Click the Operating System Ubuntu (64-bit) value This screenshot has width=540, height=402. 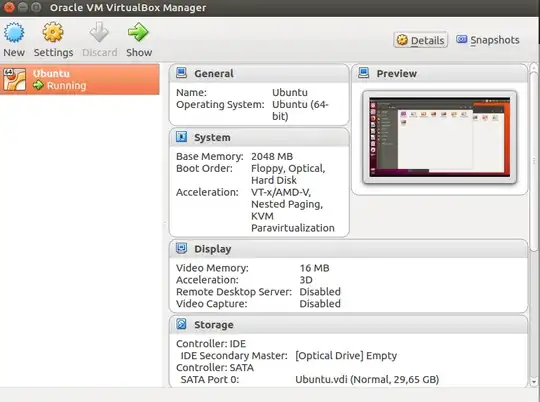click(x=300, y=110)
